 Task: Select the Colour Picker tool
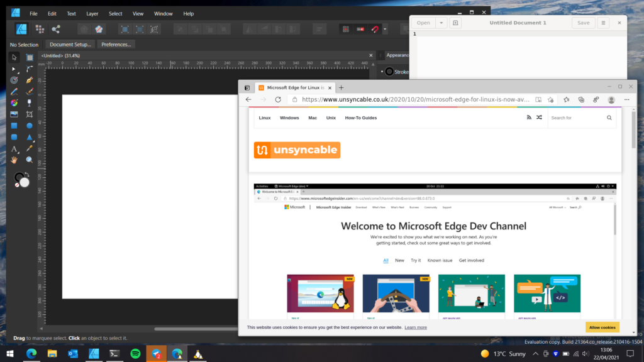point(29,149)
